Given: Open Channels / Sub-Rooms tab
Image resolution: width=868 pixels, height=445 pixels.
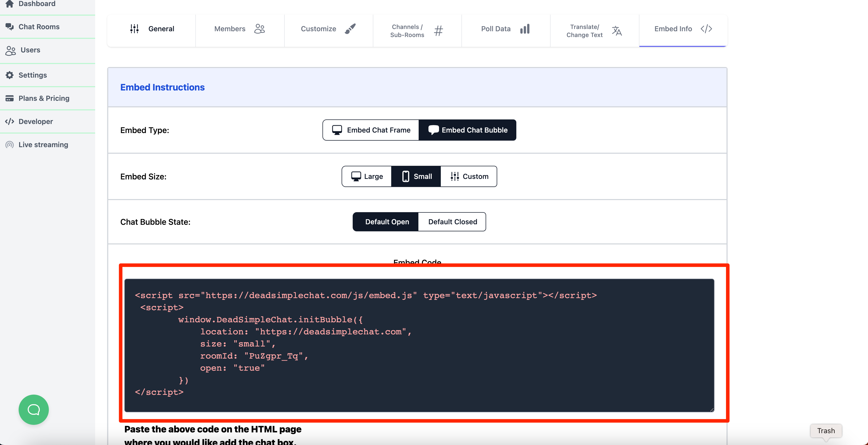Looking at the screenshot, I should coord(417,30).
